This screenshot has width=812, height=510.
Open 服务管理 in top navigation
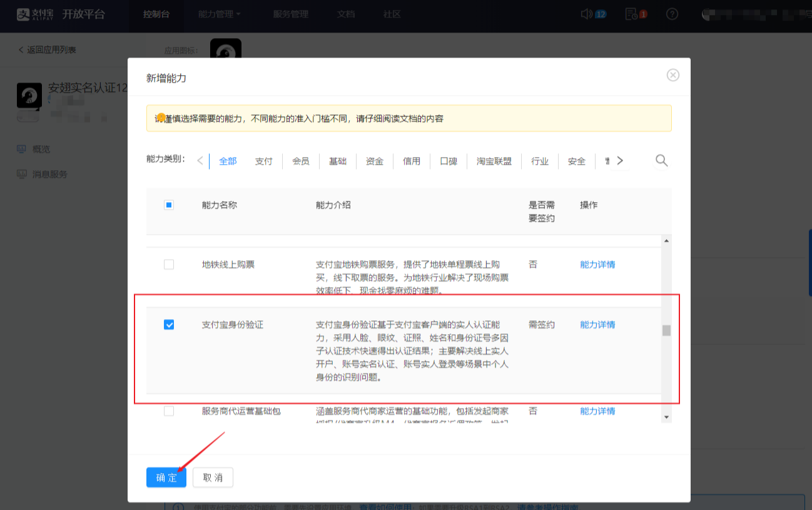click(291, 14)
